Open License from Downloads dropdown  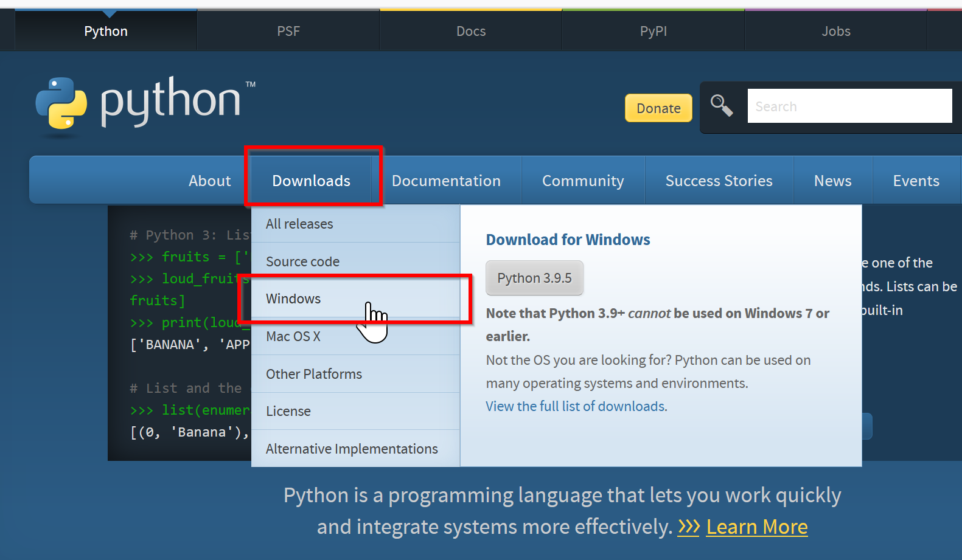tap(355, 411)
